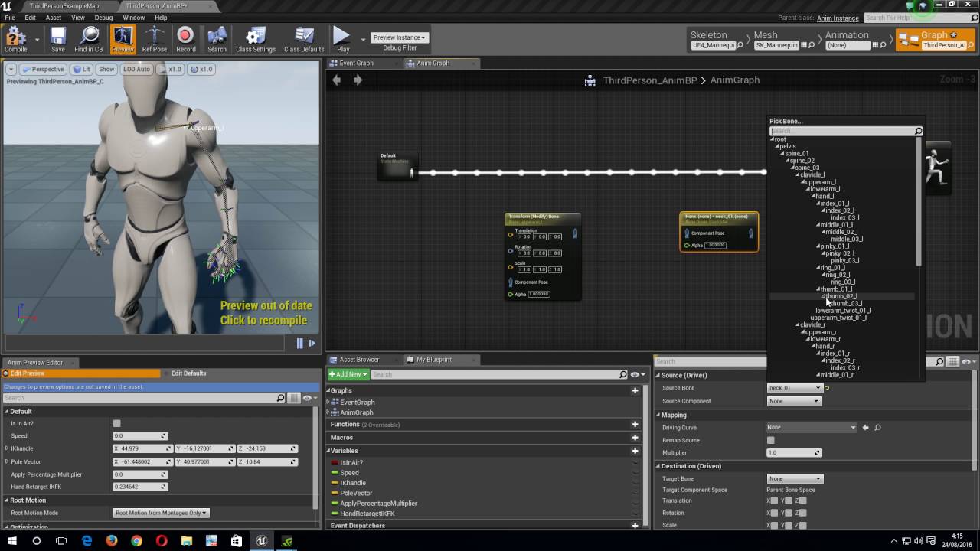980x551 pixels.
Task: Open the Window menu
Action: coord(134,18)
